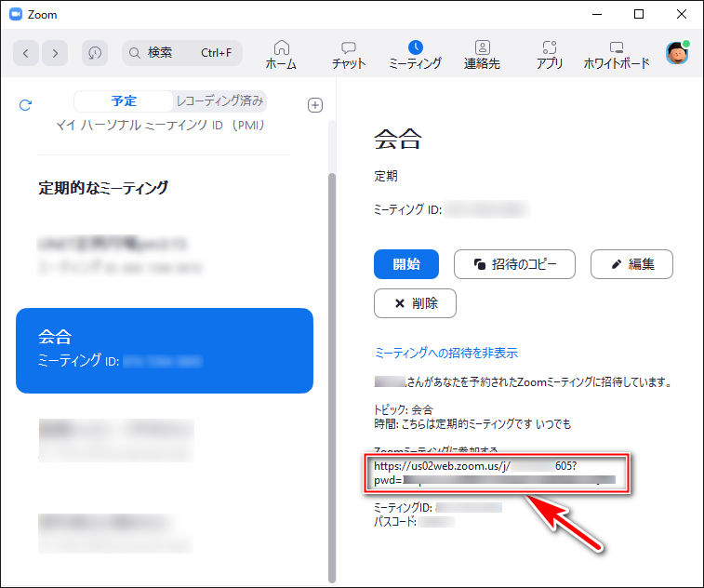
Task: Click the 編集 (Edit) button
Action: pyautogui.click(x=631, y=264)
